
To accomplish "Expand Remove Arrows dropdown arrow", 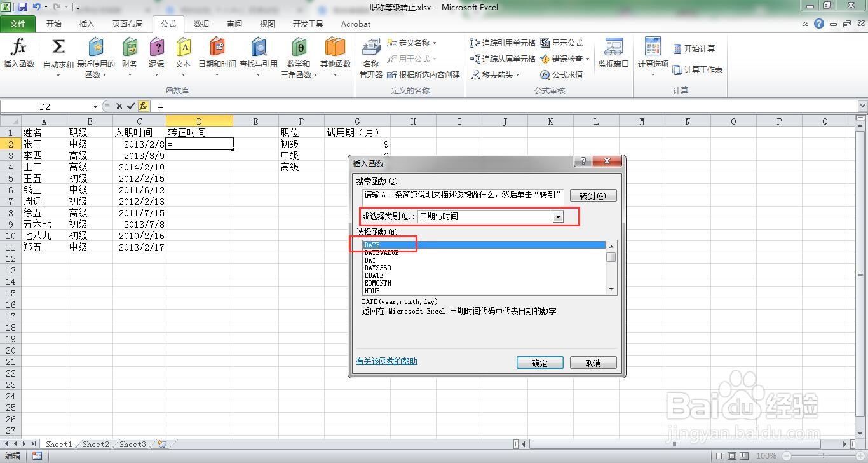I will 517,74.
